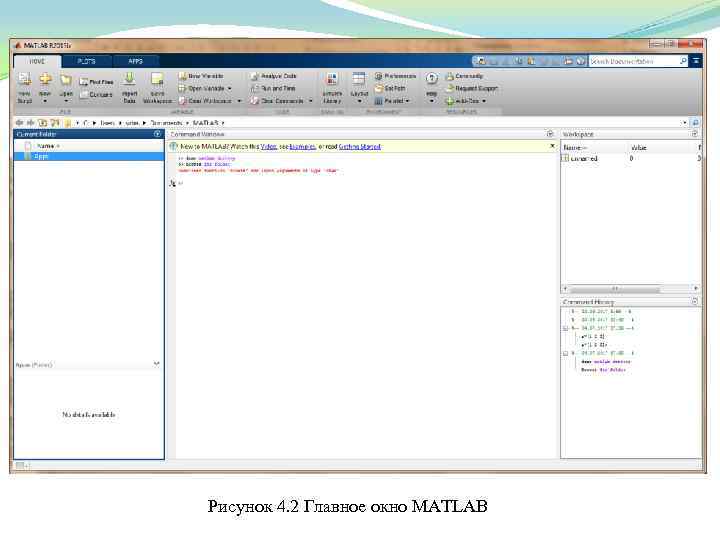Click the Documents segment in folder path
This screenshot has height=540, width=720.
coord(167,123)
